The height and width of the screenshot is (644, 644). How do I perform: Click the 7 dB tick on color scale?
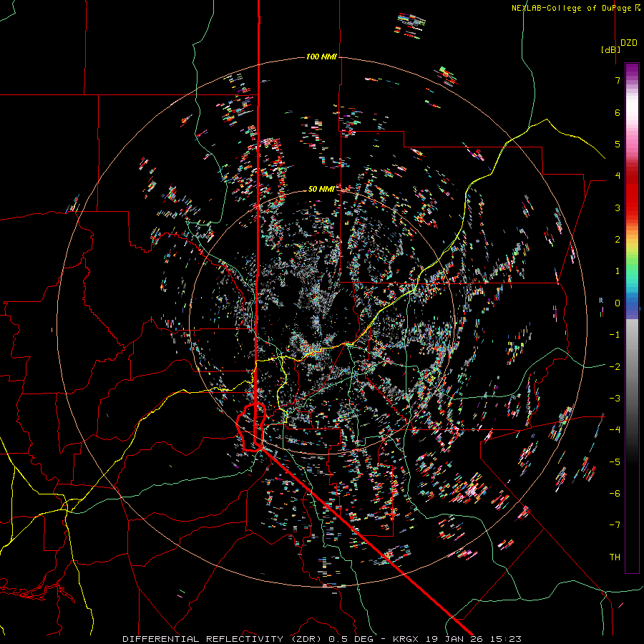tap(618, 80)
